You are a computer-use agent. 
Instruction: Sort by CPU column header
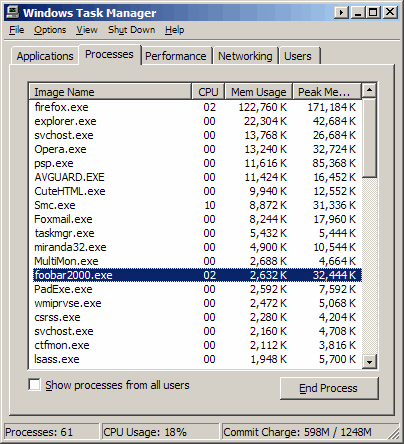208,92
